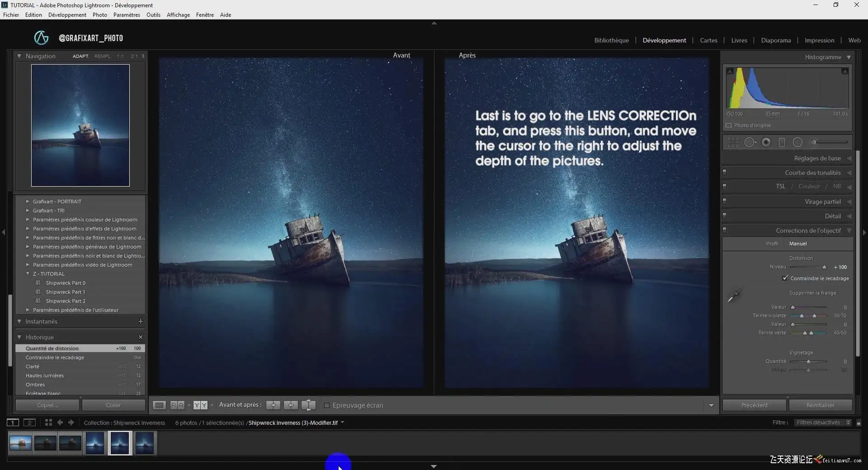Enable Epreuvage écran checkbox
This screenshot has height=470, width=868.
click(327, 405)
